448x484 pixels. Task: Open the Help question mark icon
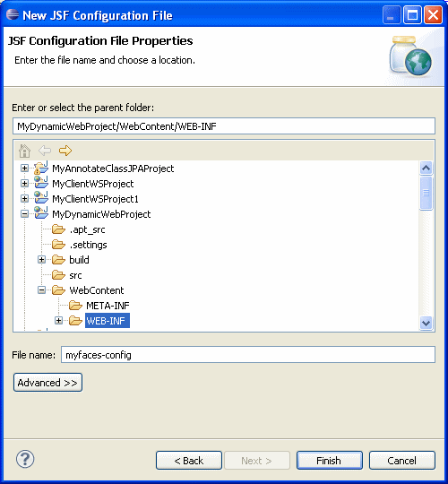[x=25, y=459]
